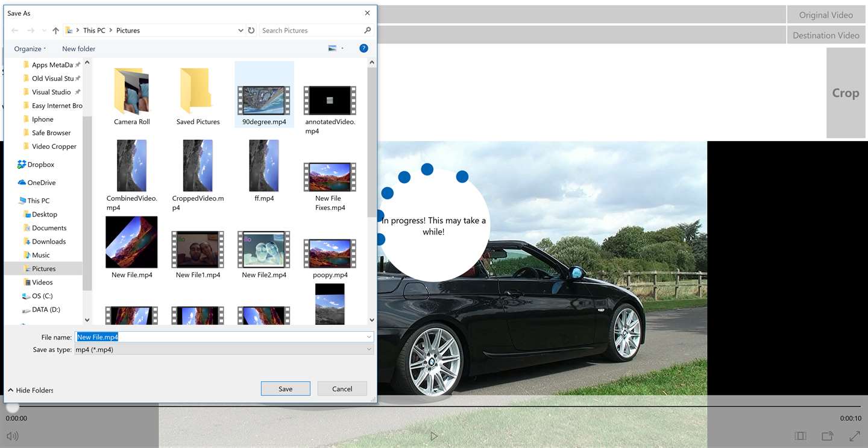Click the New folder button
868x448 pixels.
[x=78, y=49]
